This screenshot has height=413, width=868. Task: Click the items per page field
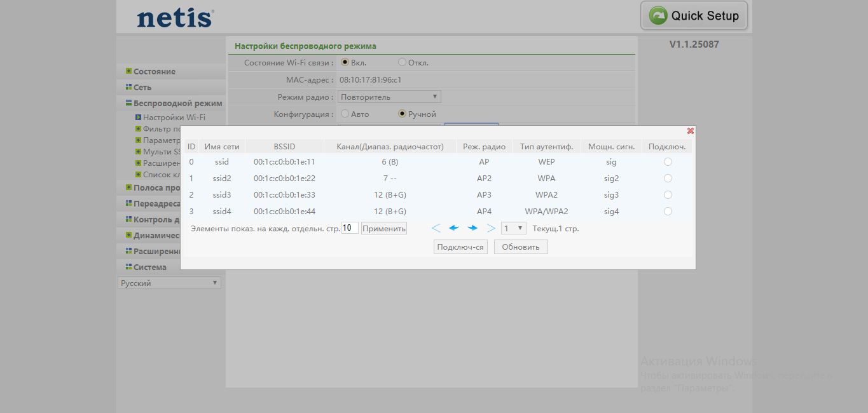[x=350, y=228]
